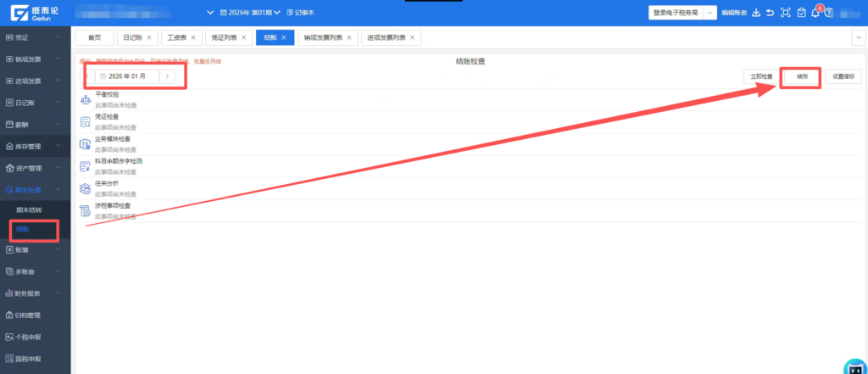Expand the tab overflow chevron at right
868x374 pixels.
pos(856,37)
